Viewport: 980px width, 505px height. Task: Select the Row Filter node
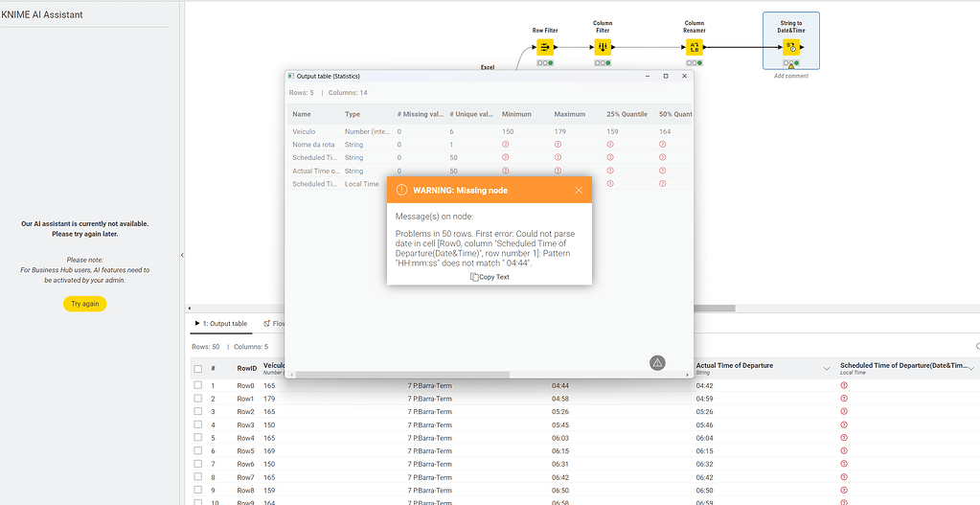(x=545, y=47)
